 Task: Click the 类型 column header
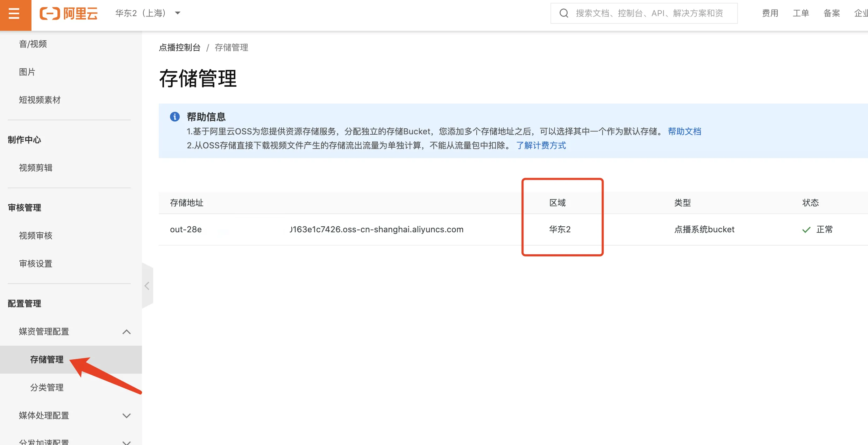click(683, 203)
